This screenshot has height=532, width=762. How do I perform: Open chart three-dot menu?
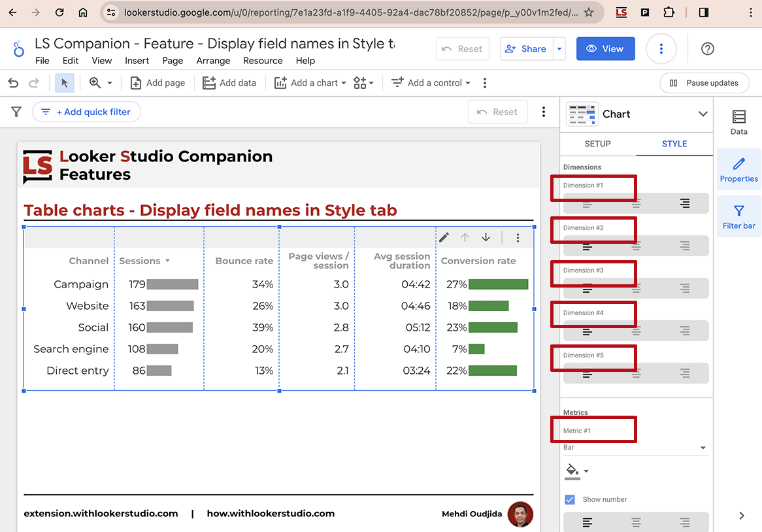pyautogui.click(x=518, y=238)
